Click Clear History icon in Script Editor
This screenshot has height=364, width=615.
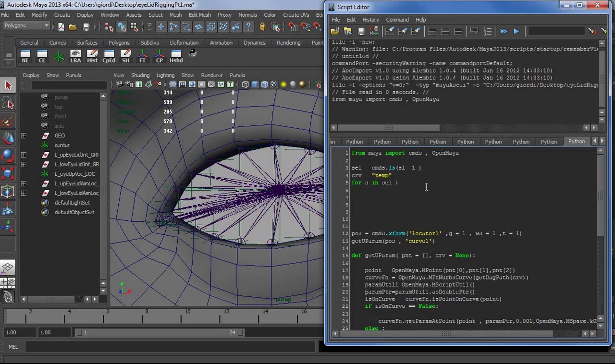tap(390, 32)
